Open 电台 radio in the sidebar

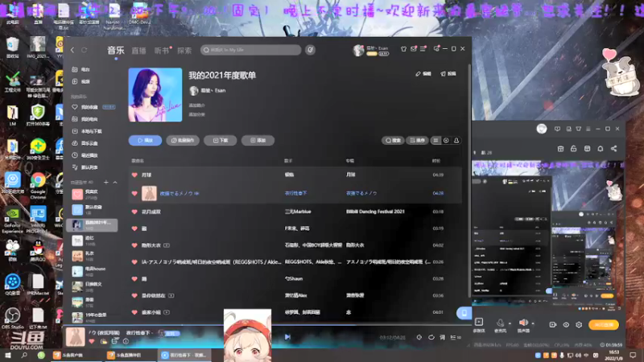point(81,70)
